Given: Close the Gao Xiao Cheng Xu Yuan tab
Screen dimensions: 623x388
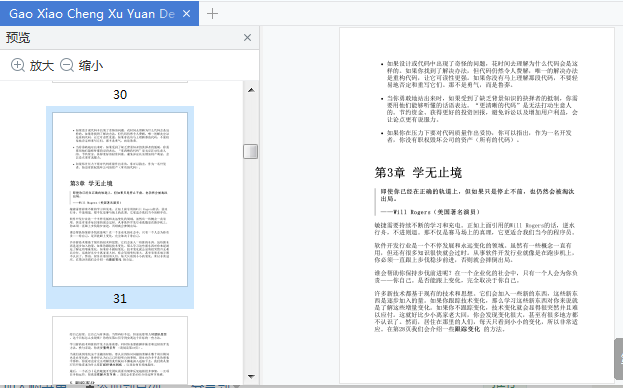Looking at the screenshot, I should 186,14.
